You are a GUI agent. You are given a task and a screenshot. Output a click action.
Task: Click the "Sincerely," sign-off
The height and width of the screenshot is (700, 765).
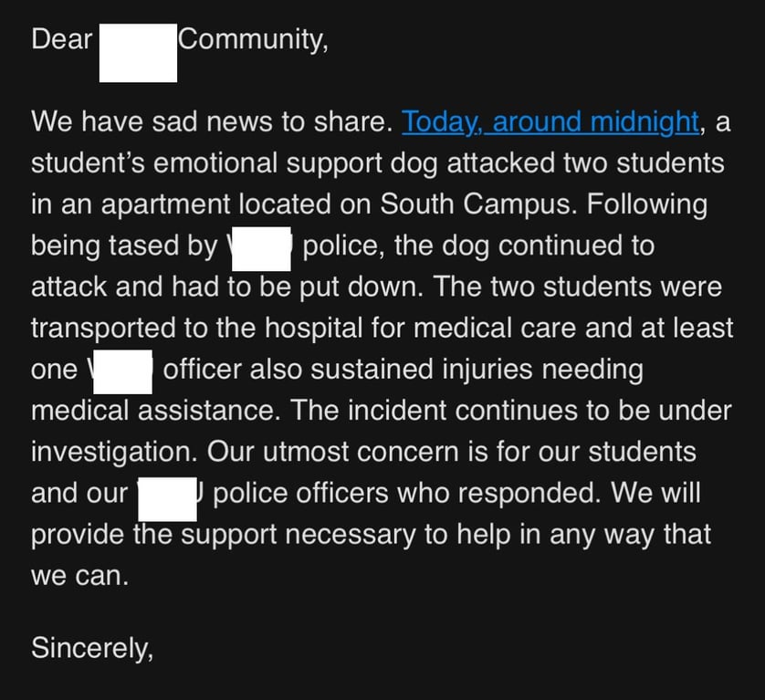(x=93, y=647)
